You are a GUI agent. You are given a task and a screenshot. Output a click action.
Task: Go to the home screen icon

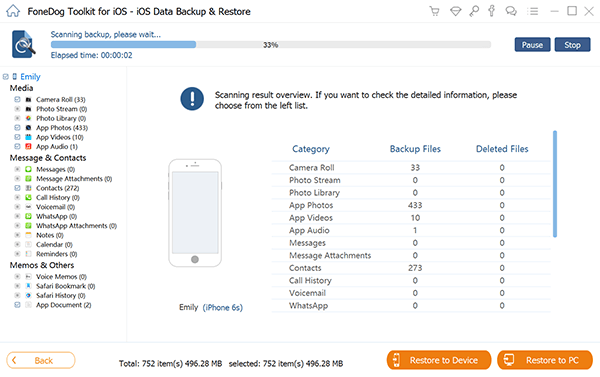tap(13, 11)
